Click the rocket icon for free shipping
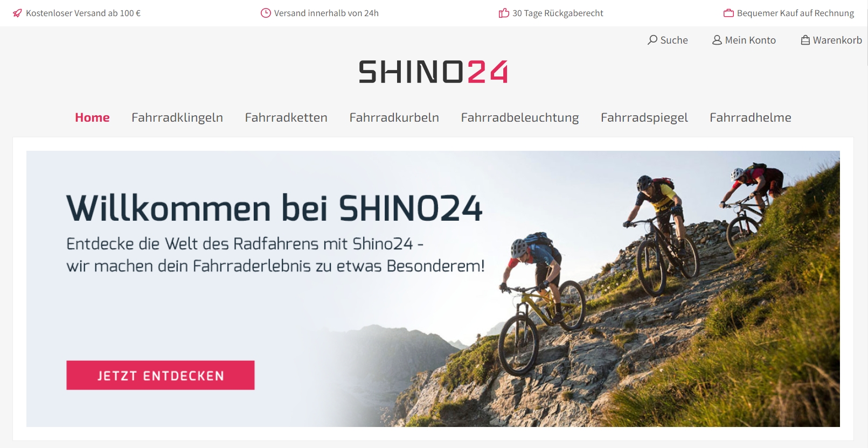The width and height of the screenshot is (868, 448). click(x=17, y=13)
